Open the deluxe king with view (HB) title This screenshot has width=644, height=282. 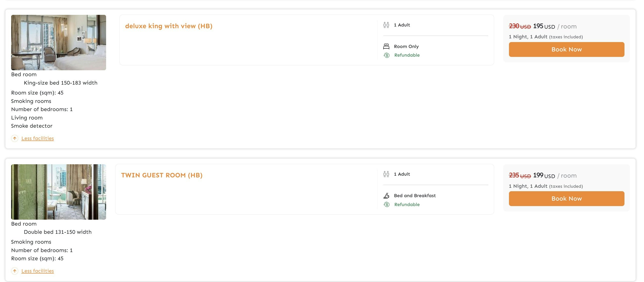click(169, 26)
